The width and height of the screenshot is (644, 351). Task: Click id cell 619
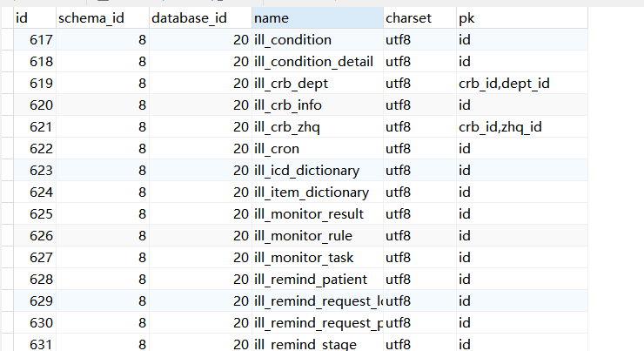pos(35,84)
